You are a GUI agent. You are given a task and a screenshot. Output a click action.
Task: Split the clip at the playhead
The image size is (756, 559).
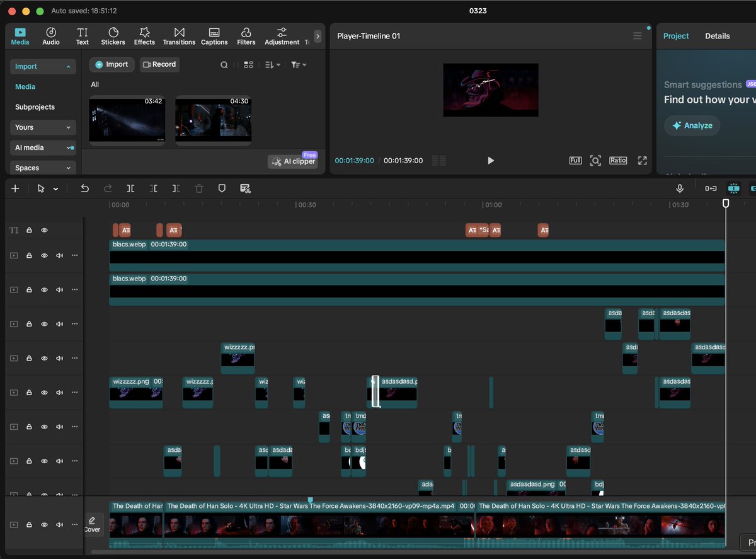(130, 188)
